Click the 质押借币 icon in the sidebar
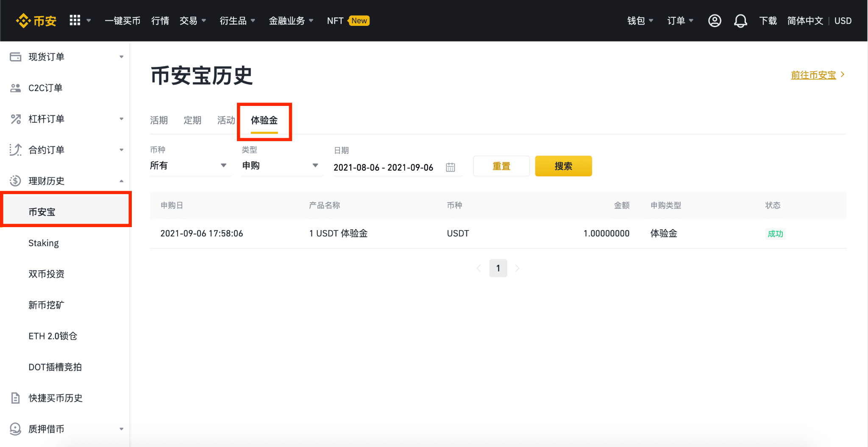This screenshot has width=868, height=447. tap(16, 429)
